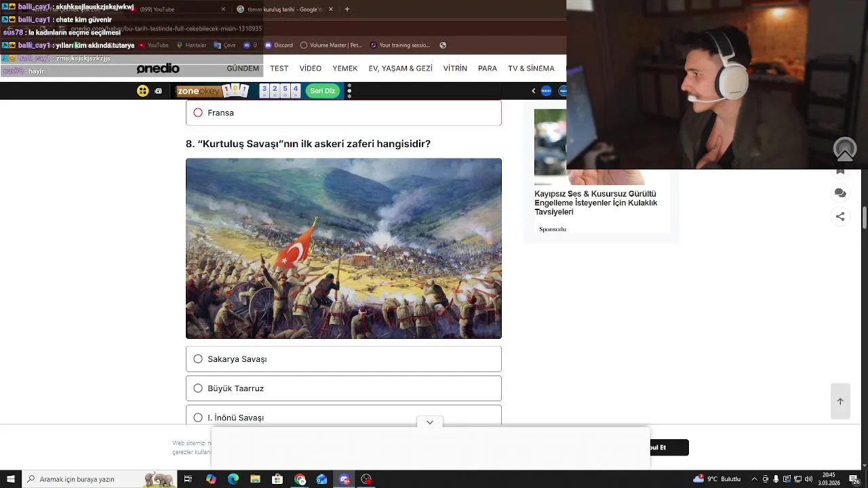Open the YEMEK section
Viewport: 868px width, 488px height.
[344, 68]
